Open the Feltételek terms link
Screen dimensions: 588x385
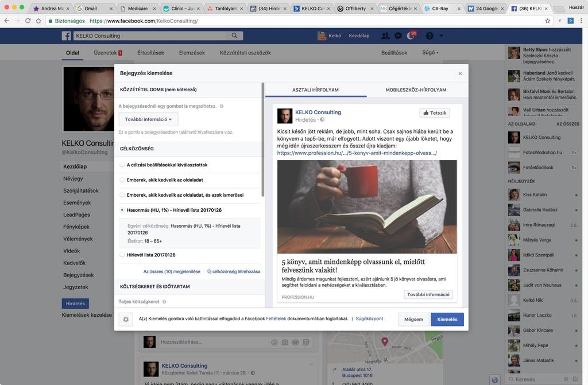click(276, 318)
